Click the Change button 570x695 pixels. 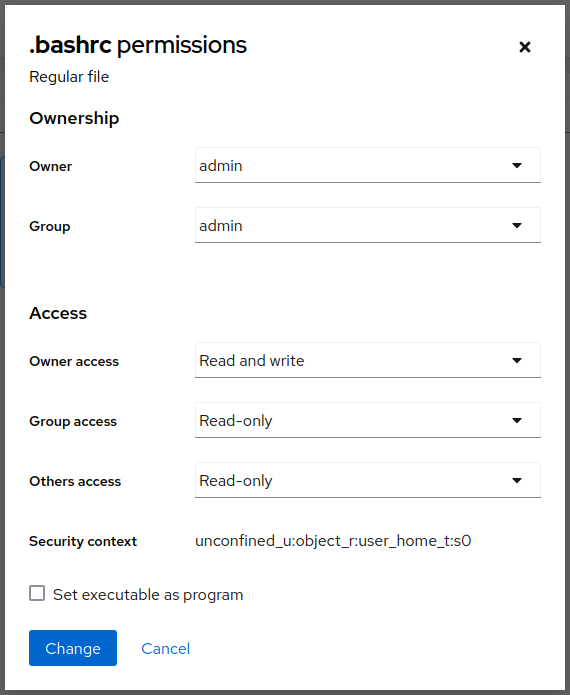(x=73, y=648)
